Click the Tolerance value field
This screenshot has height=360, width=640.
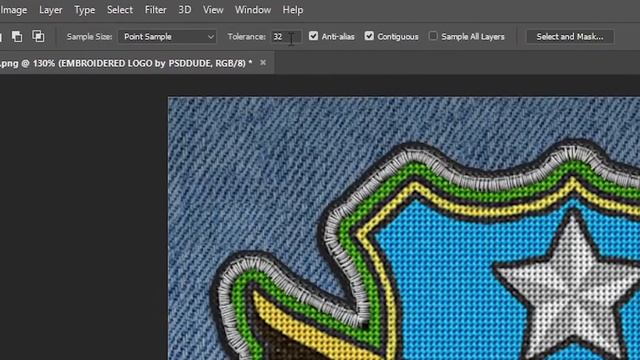[x=286, y=37]
